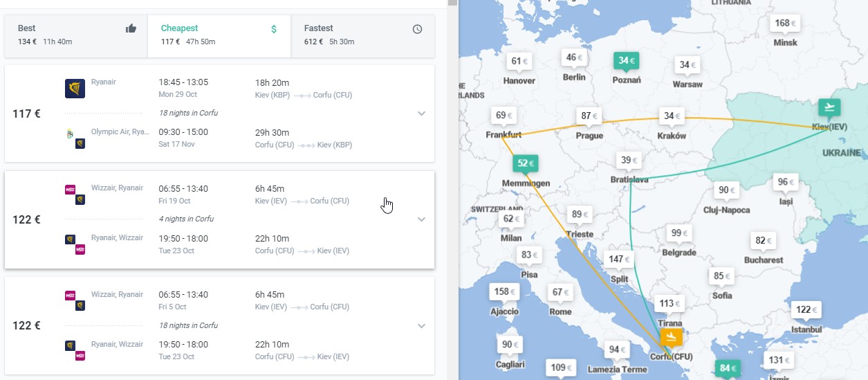Click the 122 € Istanbul price marker
Image resolution: width=868 pixels, height=380 pixels.
click(806, 309)
